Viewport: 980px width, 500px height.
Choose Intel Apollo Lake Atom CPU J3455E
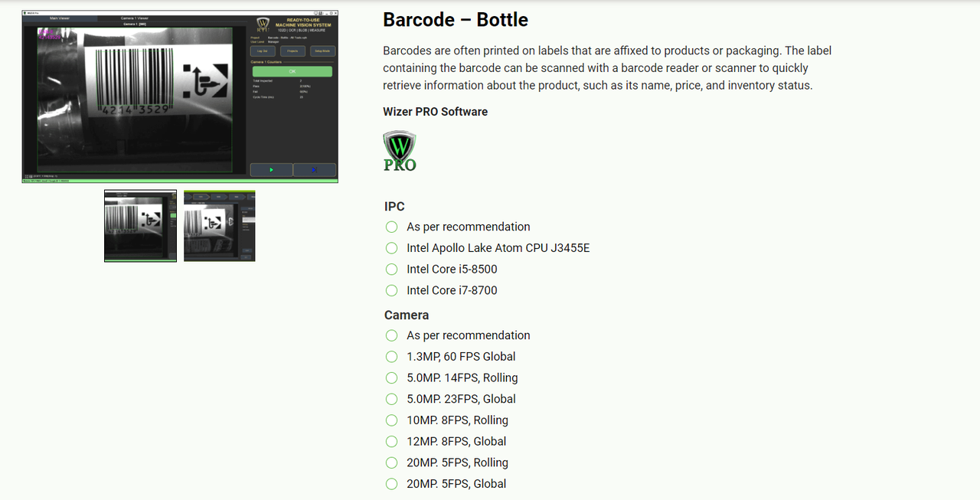tap(392, 248)
